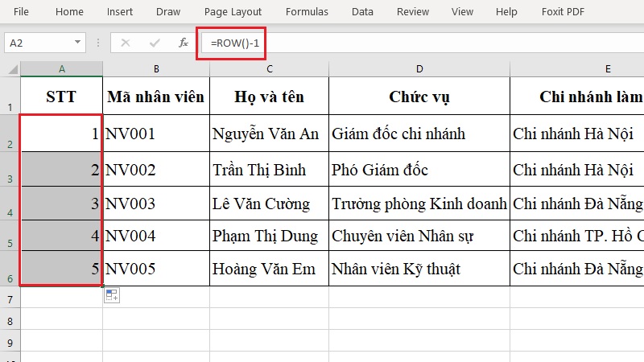
Task: Select cell Phó Giám đốc
Action: 419,169
